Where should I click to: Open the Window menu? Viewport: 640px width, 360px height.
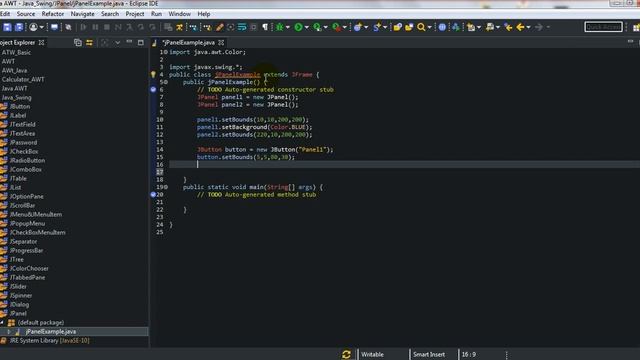(x=180, y=14)
